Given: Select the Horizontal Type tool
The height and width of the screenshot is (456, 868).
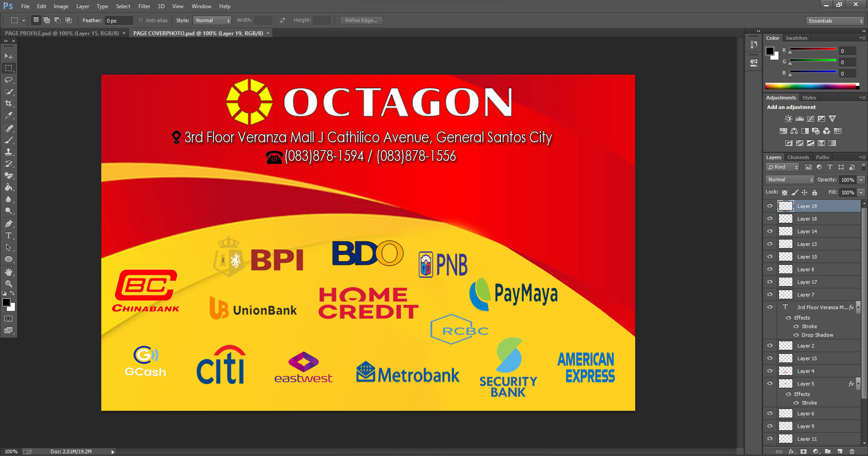Looking at the screenshot, I should tap(8, 235).
